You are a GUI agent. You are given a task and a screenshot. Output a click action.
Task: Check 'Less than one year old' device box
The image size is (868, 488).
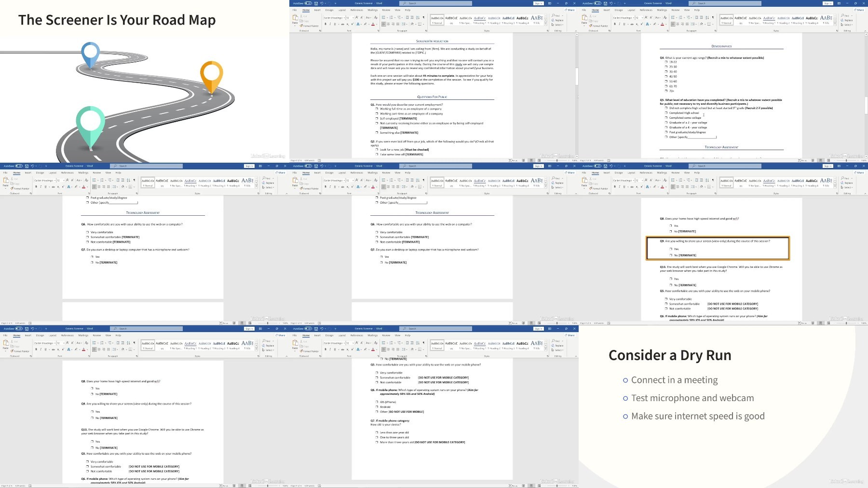tap(377, 432)
